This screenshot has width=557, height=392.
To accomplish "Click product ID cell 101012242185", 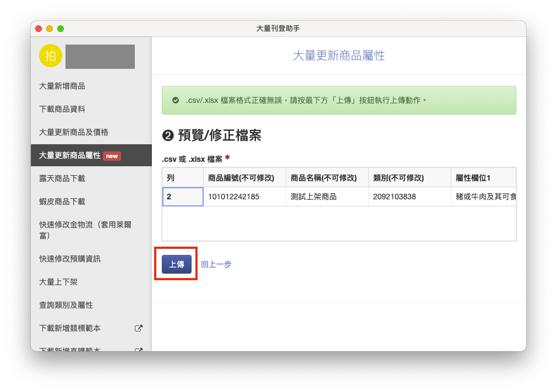I will tap(244, 197).
